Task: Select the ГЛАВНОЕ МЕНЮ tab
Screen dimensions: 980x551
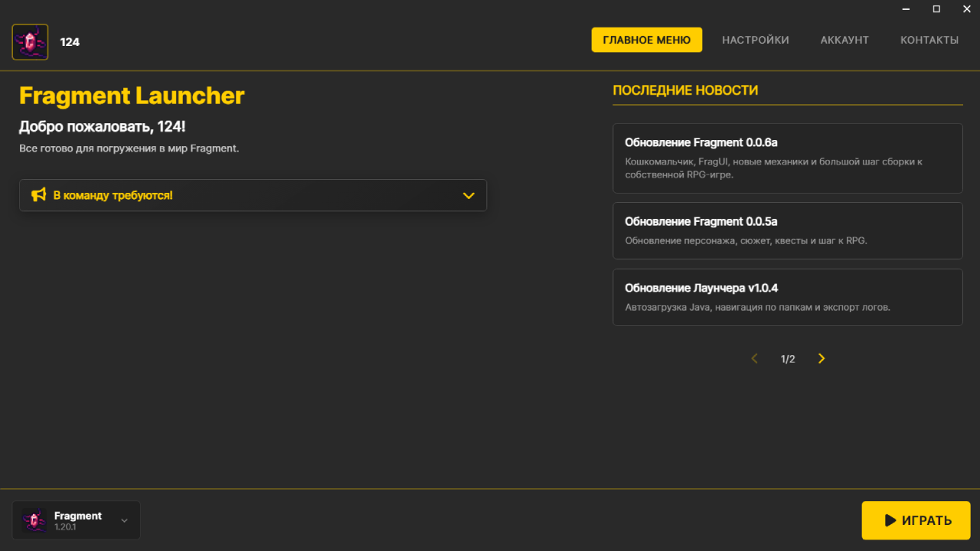Action: coord(646,40)
